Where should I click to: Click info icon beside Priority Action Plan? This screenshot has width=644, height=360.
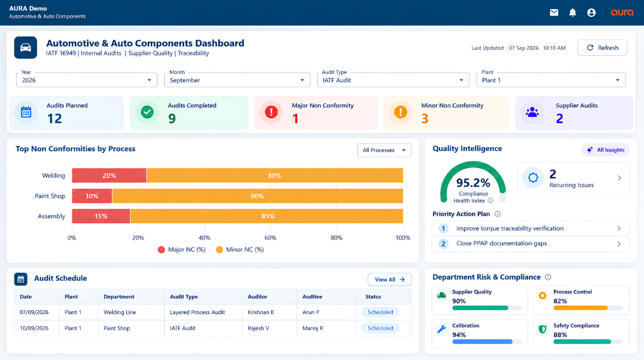point(497,214)
